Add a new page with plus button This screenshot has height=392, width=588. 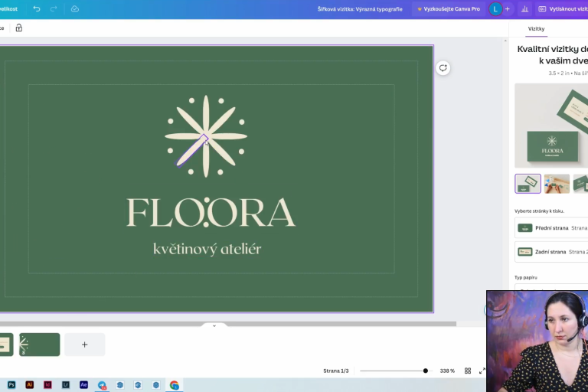pos(84,345)
